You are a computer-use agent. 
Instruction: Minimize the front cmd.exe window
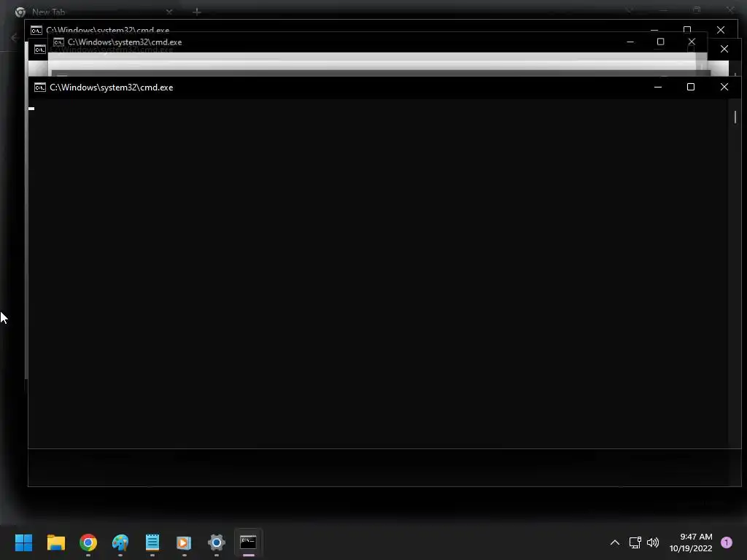pos(658,87)
